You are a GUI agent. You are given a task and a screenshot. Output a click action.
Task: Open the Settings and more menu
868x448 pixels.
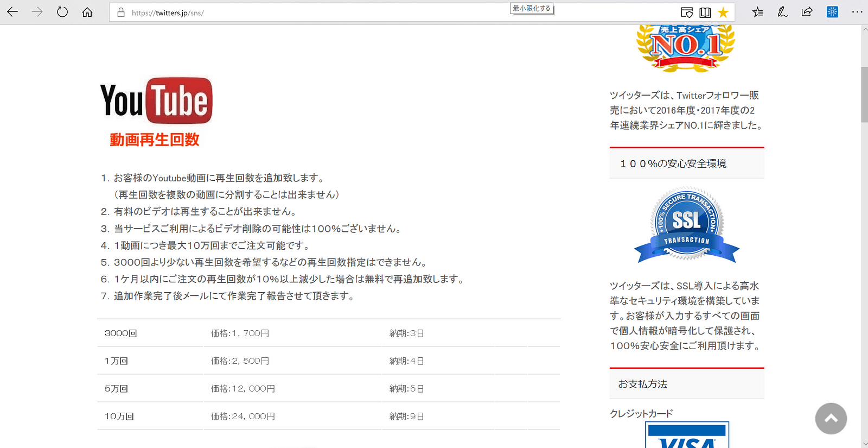pos(857,12)
